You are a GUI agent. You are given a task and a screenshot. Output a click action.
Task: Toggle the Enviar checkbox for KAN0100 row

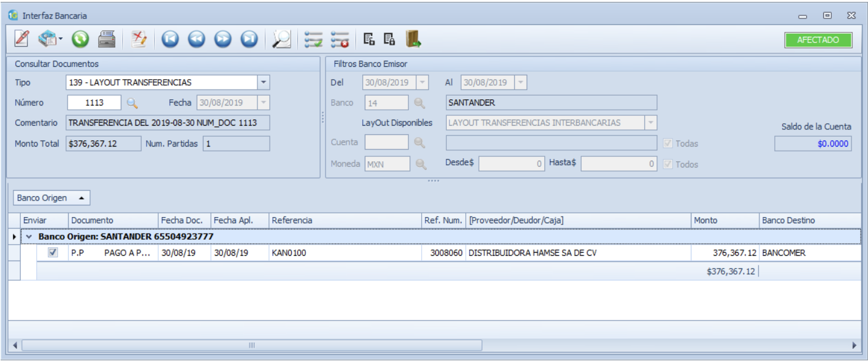53,252
